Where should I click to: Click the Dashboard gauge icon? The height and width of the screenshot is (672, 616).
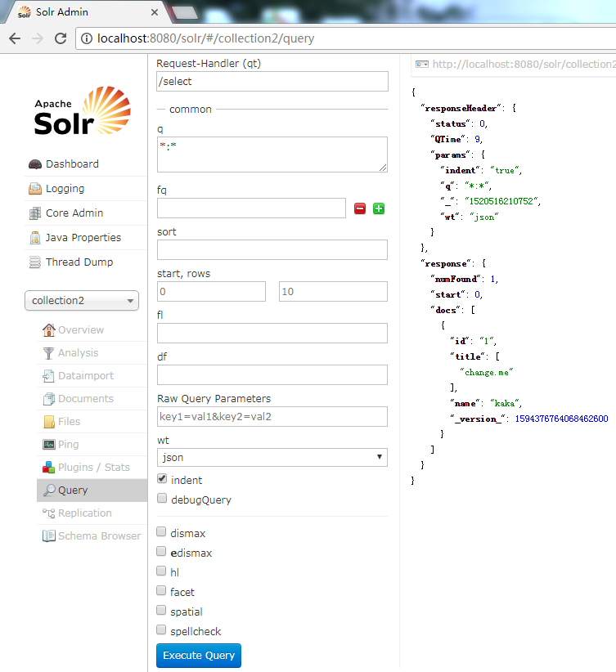tap(34, 164)
